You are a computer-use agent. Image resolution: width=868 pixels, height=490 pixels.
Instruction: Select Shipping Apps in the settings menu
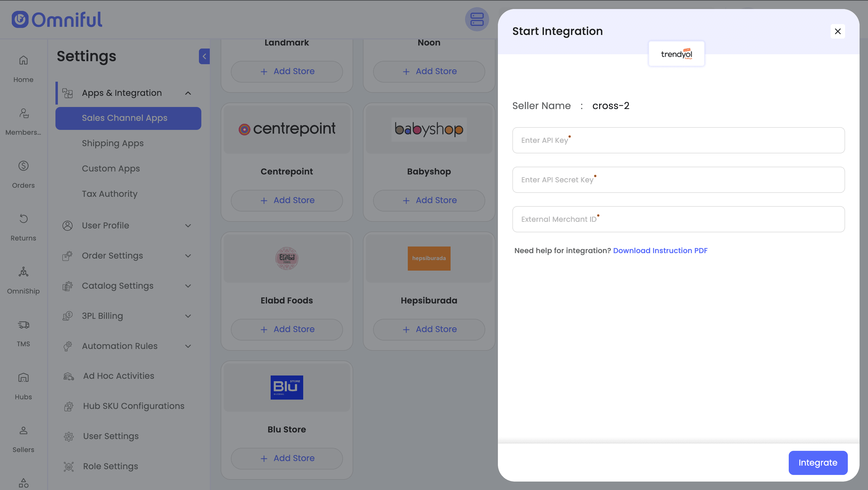click(x=112, y=143)
